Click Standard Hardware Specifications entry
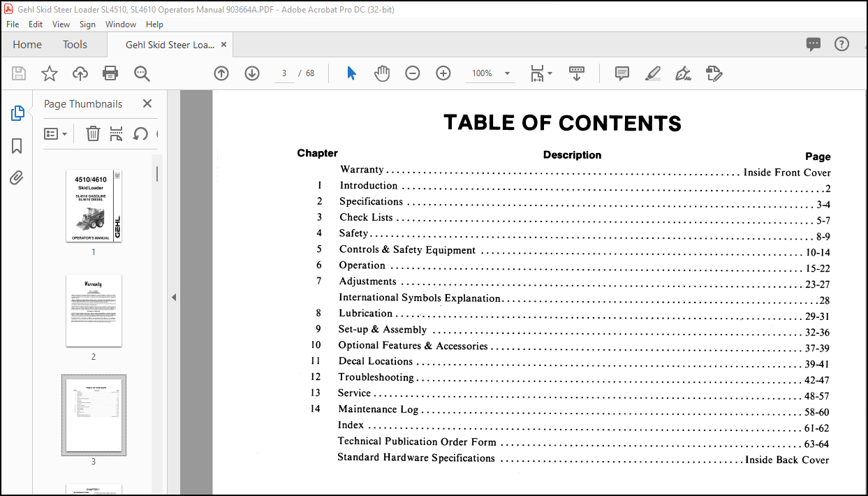This screenshot has height=496, width=868. tap(416, 458)
